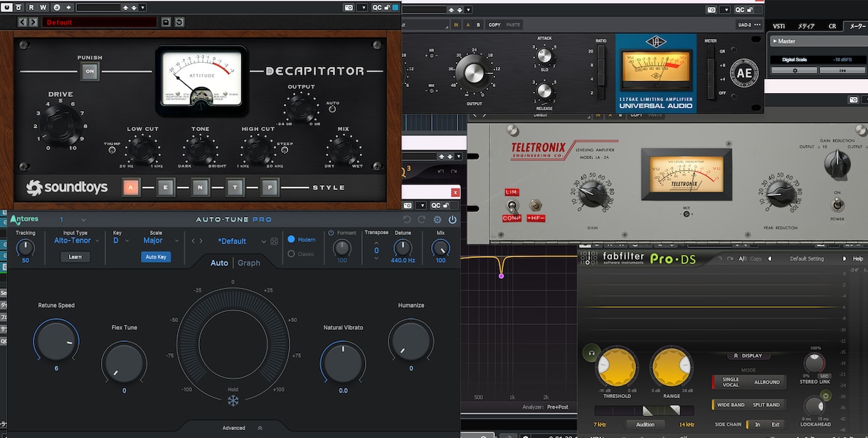Click the freeze snowflake Hold icon in Auto-Tune

point(233,401)
